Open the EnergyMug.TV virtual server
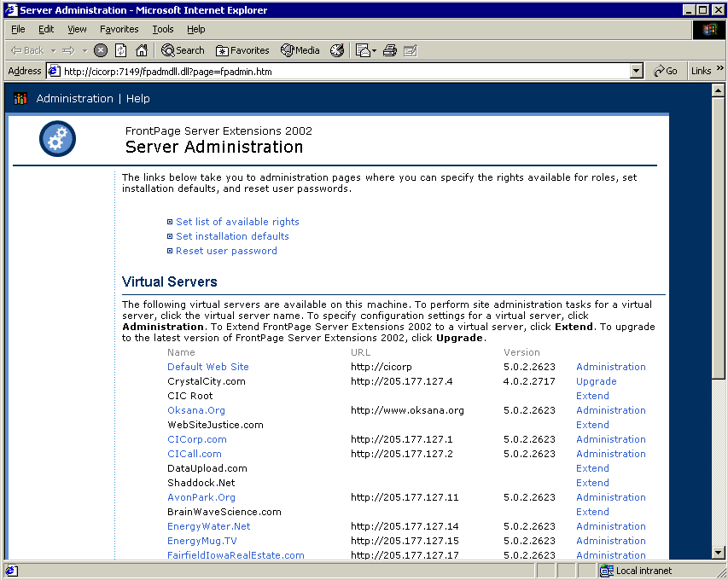This screenshot has width=728, height=580. (202, 541)
